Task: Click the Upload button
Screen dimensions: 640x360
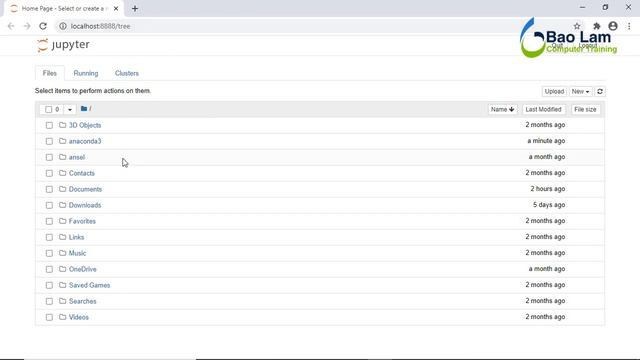Action: click(x=554, y=91)
